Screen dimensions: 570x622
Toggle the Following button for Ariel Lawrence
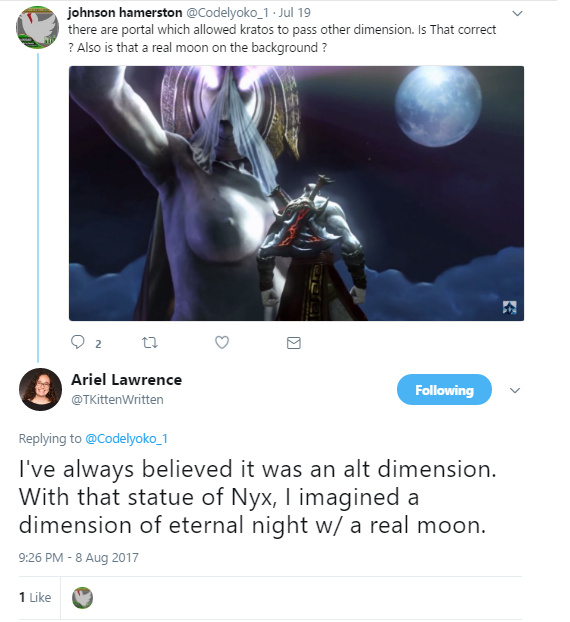click(x=444, y=390)
